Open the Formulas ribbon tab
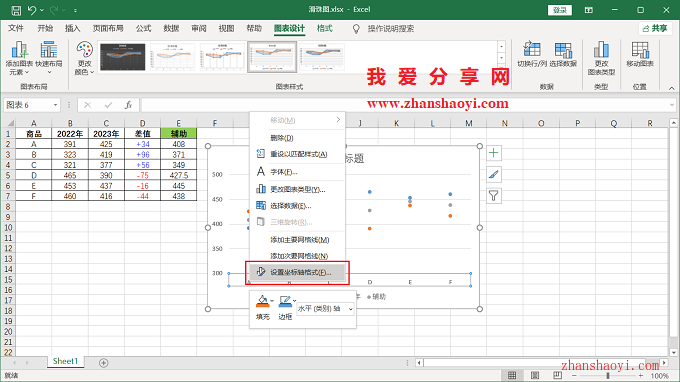This screenshot has width=680, height=382. (x=143, y=29)
